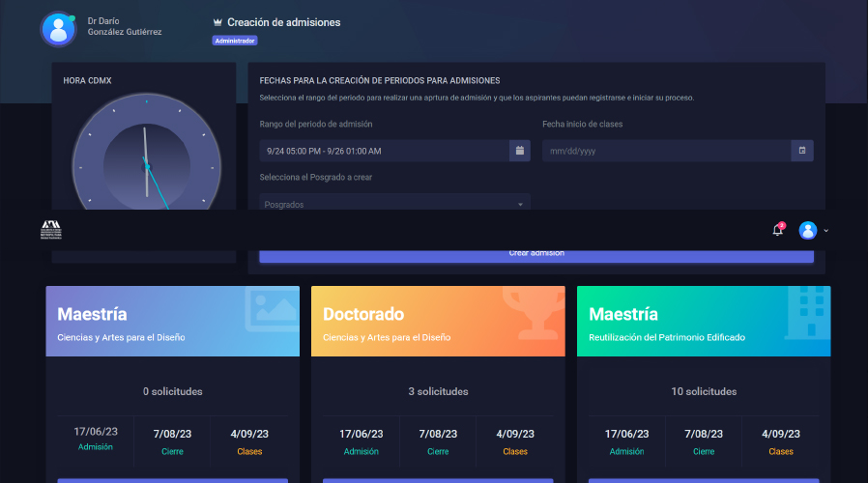Click the UAM logo in the navbar
The image size is (868, 483).
point(50,230)
